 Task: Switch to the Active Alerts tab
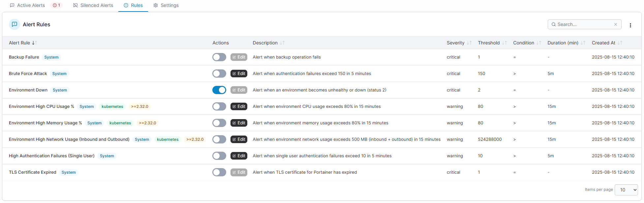click(31, 5)
